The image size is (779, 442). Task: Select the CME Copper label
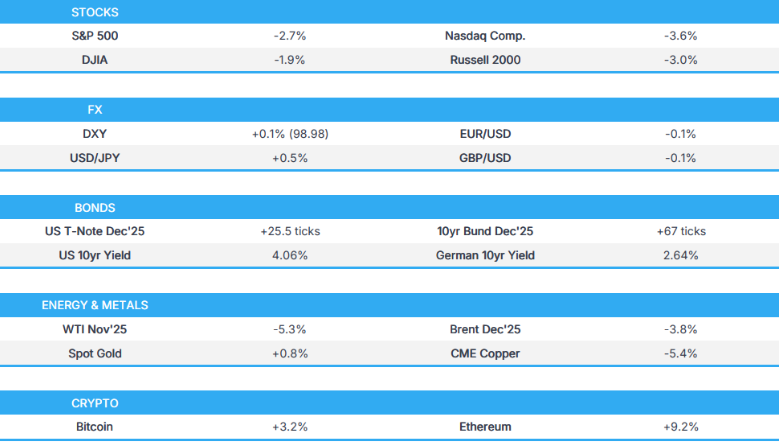pyautogui.click(x=485, y=353)
